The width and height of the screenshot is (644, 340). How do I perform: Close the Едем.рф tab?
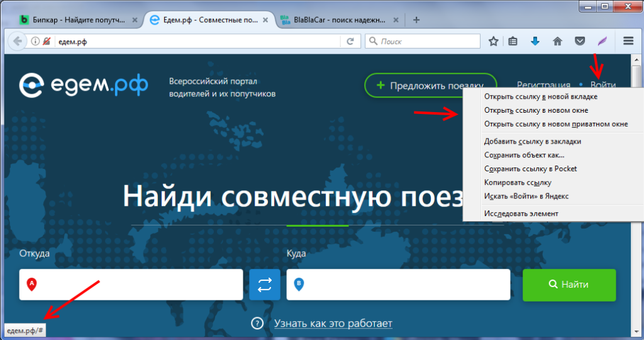[266, 20]
